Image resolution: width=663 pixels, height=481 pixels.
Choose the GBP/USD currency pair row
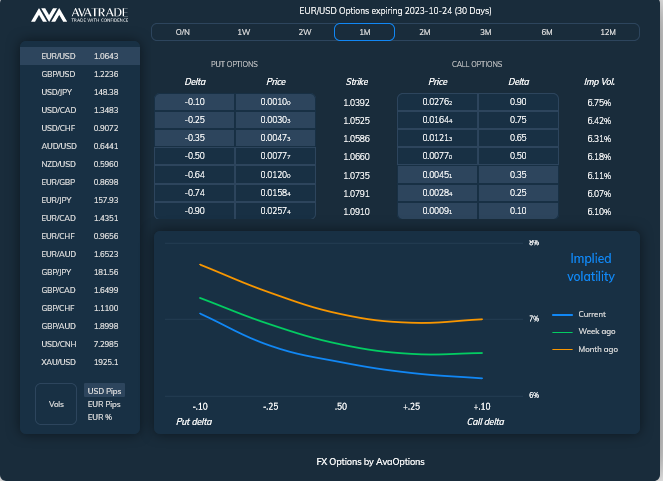pos(80,74)
